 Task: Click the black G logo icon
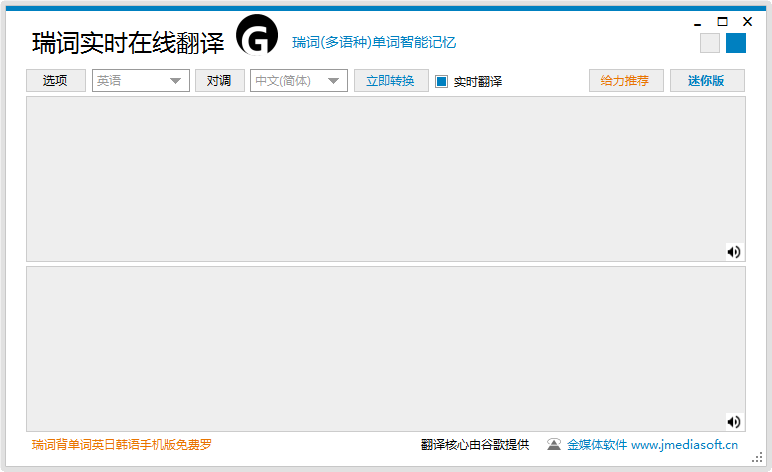(257, 35)
